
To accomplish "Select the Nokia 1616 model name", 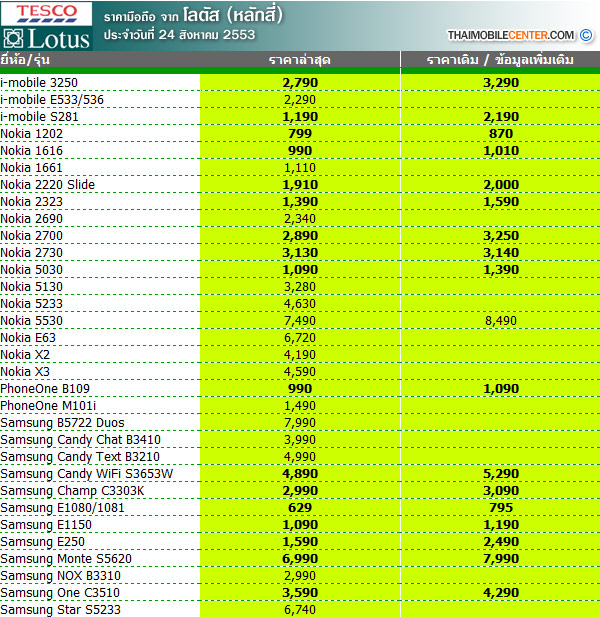I will tap(31, 151).
